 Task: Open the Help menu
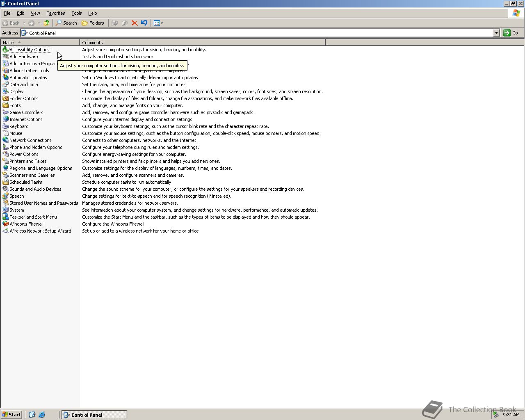[x=93, y=13]
